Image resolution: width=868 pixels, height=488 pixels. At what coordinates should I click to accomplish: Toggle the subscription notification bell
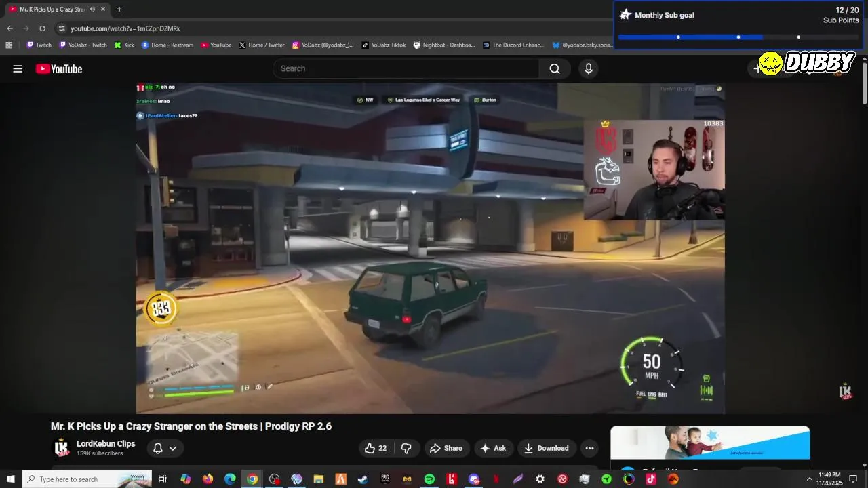[157, 448]
